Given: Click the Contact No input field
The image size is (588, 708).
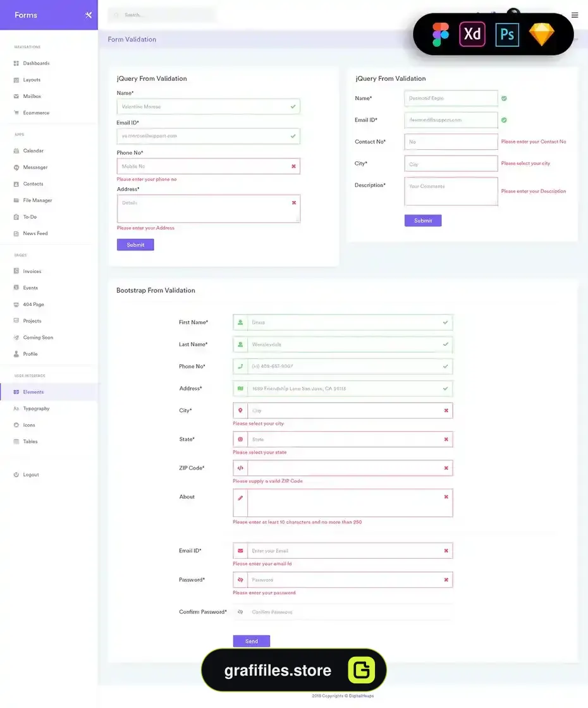Looking at the screenshot, I should click(x=451, y=142).
